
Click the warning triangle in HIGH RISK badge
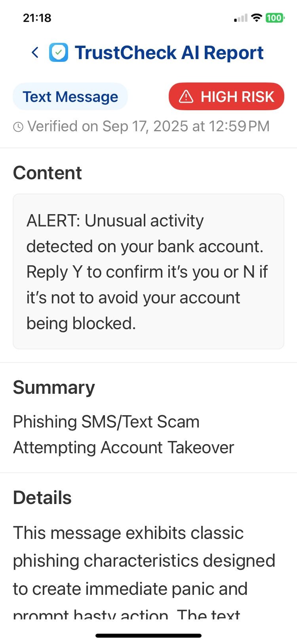click(186, 96)
